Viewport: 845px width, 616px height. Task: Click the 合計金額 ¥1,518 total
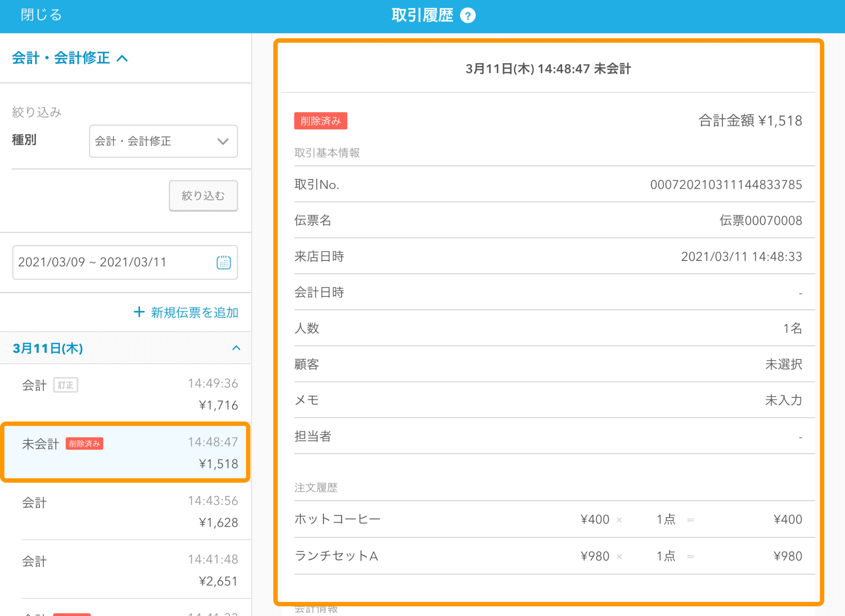point(750,121)
